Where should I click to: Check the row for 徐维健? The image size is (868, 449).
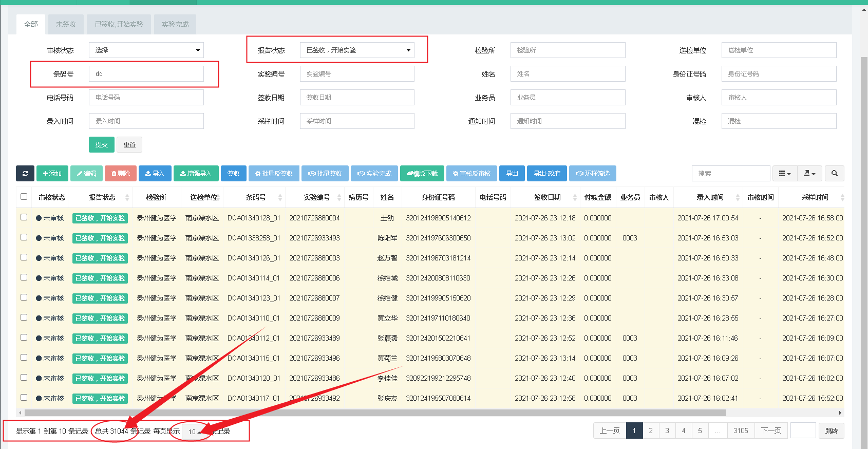[x=24, y=297]
